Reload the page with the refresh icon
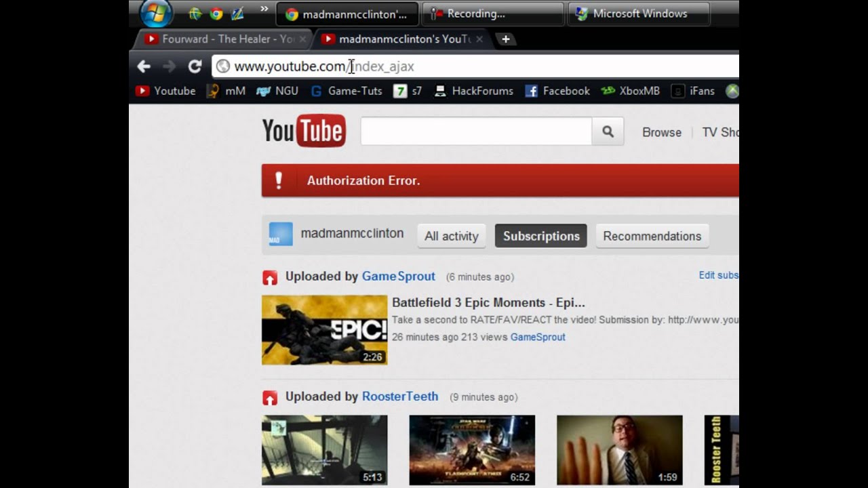 click(x=195, y=66)
